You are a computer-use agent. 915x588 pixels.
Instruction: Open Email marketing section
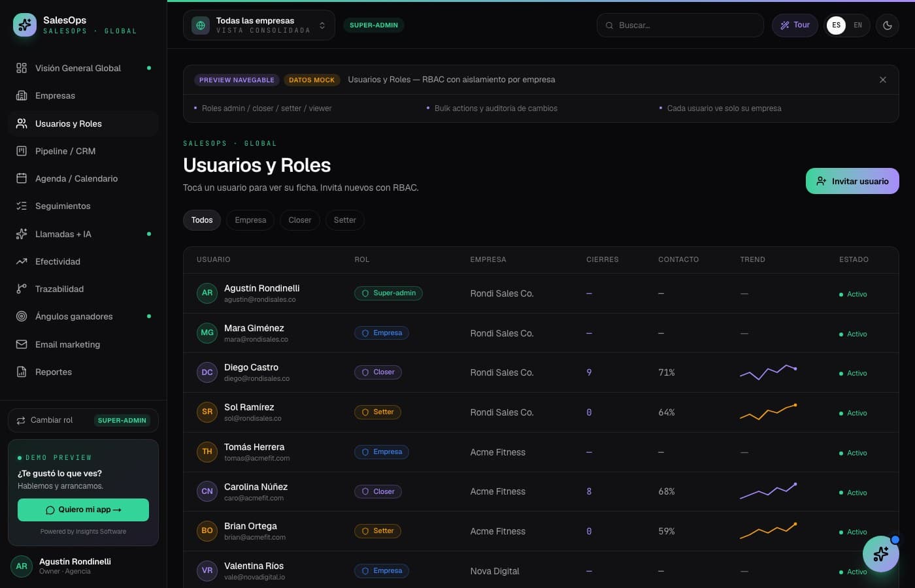tap(83, 344)
